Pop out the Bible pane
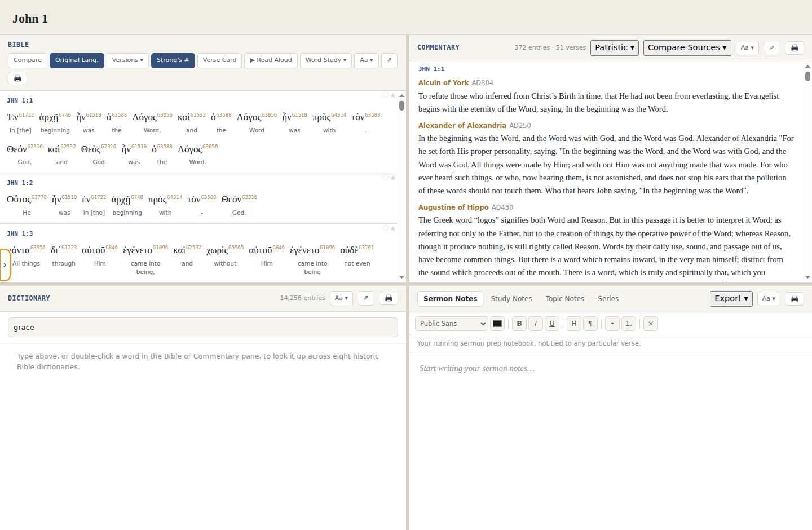 coord(389,60)
